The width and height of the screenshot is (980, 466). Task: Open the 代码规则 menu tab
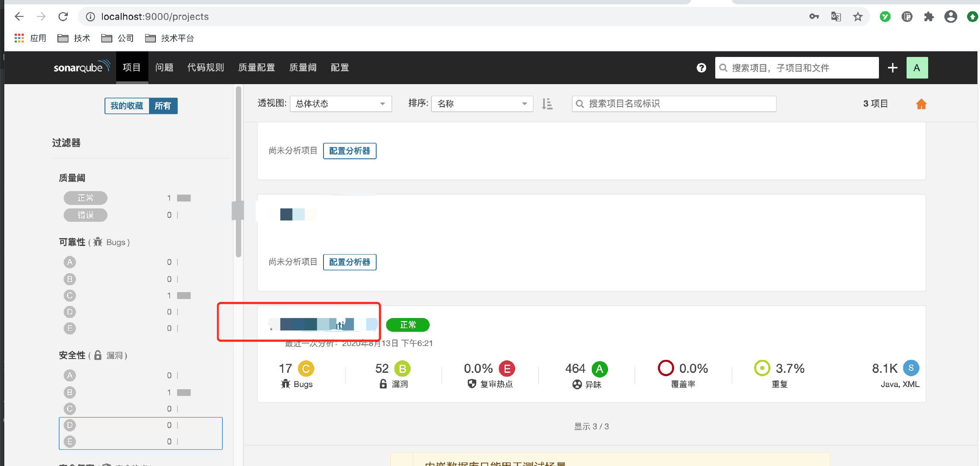206,68
